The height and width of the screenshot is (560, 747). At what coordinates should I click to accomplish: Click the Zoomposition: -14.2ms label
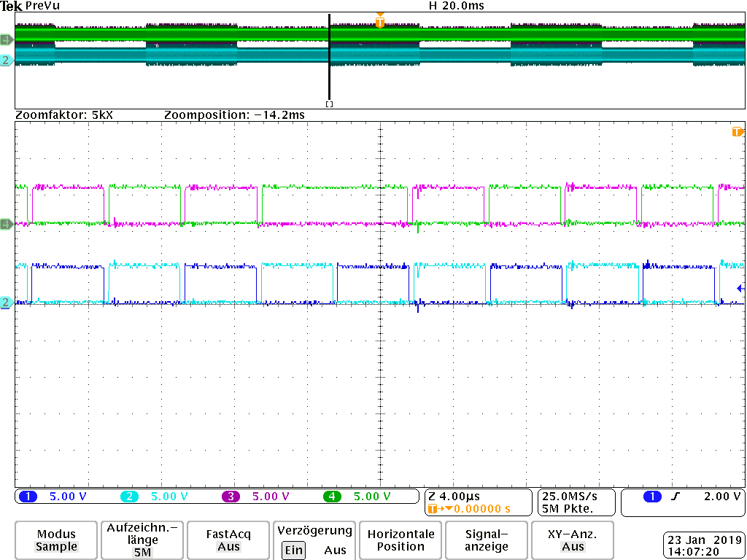click(234, 114)
